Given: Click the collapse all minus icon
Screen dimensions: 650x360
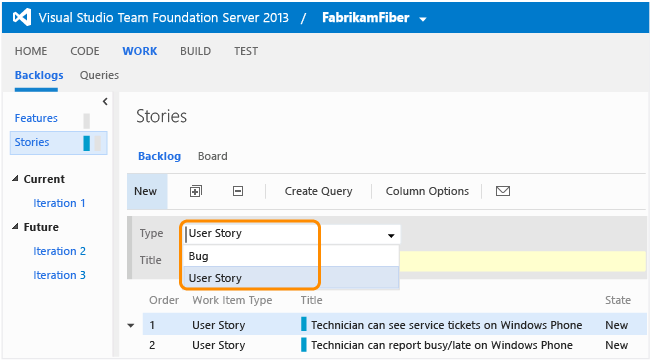Looking at the screenshot, I should (x=238, y=191).
